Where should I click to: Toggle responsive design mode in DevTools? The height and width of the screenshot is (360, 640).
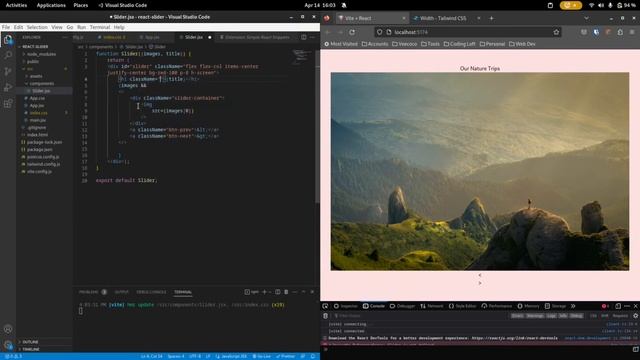tap(618, 306)
